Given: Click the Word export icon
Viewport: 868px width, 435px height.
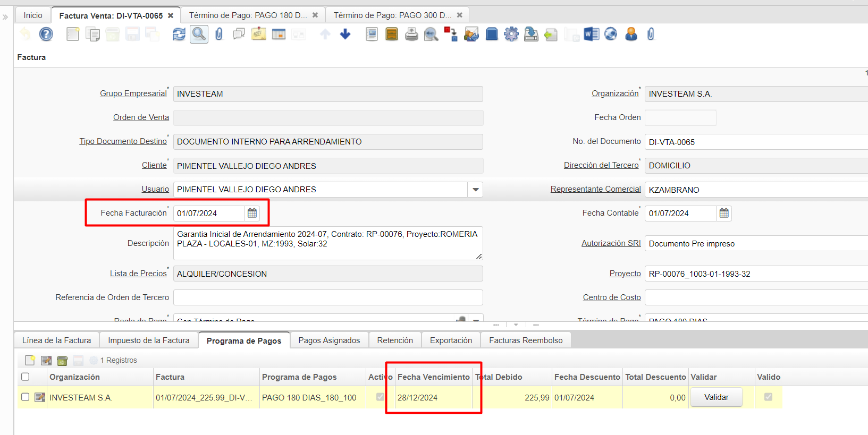Looking at the screenshot, I should 591,35.
